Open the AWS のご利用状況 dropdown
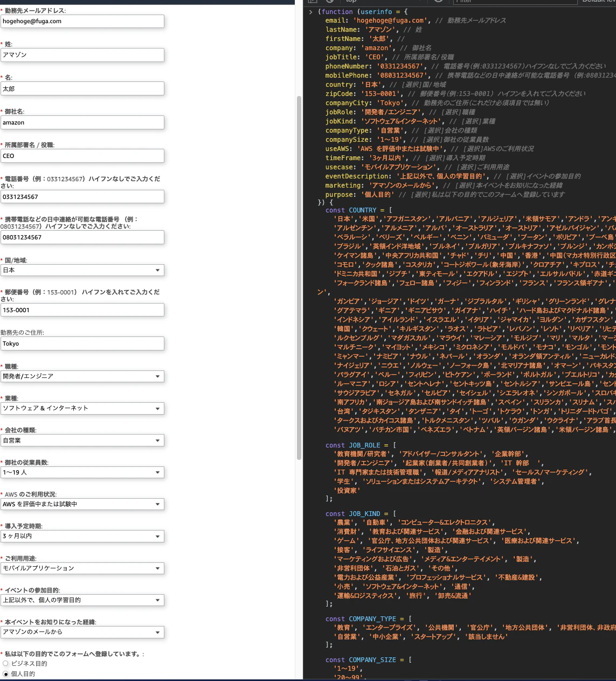This screenshot has height=681, width=616. (82, 504)
